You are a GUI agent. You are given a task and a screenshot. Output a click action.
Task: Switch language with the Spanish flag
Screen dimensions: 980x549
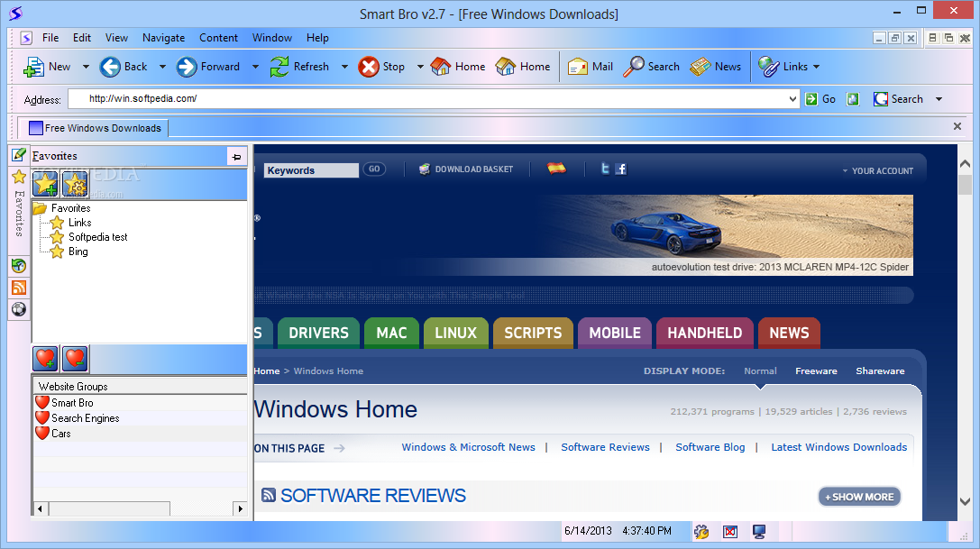tap(556, 169)
